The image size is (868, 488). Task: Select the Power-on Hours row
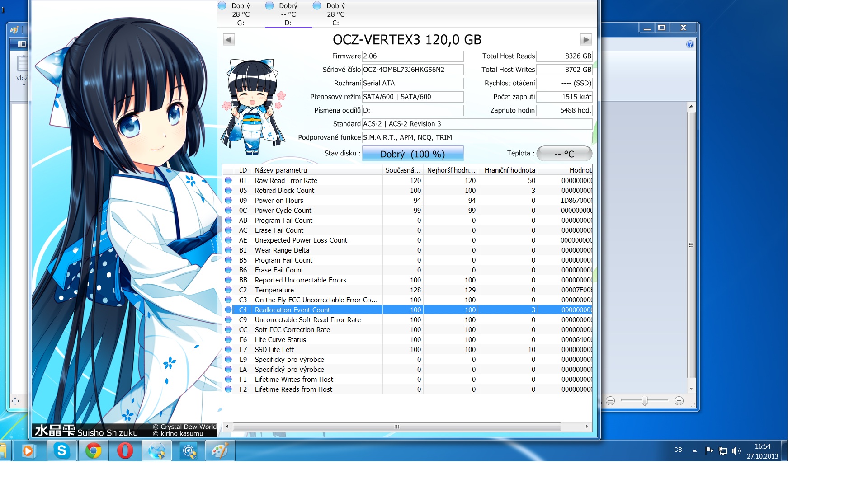click(407, 201)
